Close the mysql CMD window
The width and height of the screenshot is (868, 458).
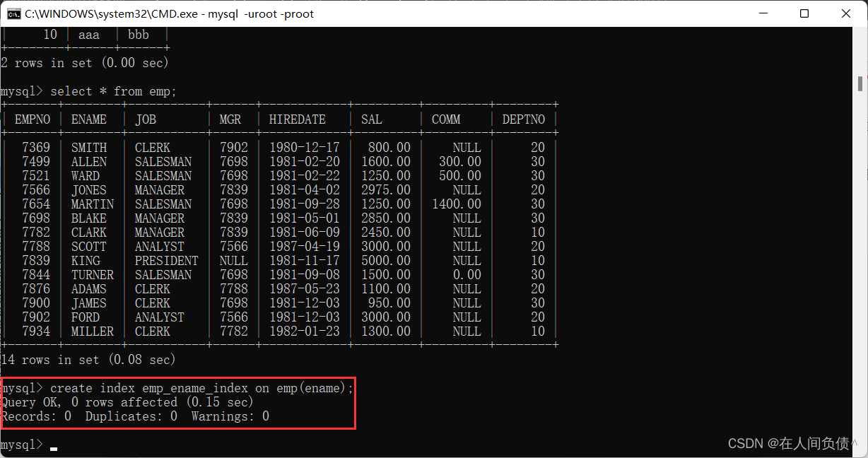[846, 13]
